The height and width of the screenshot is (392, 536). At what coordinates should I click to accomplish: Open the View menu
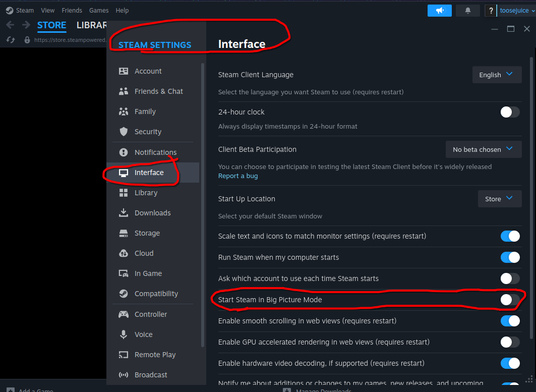tap(47, 11)
